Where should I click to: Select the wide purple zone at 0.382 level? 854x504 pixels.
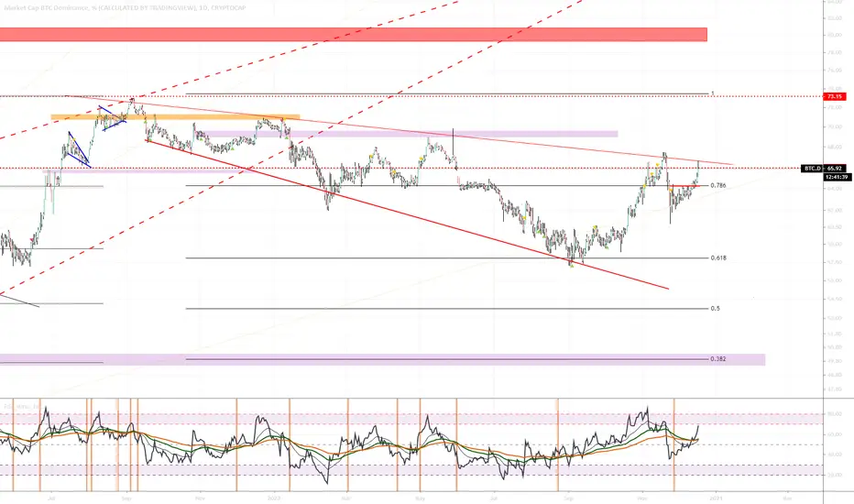click(382, 359)
